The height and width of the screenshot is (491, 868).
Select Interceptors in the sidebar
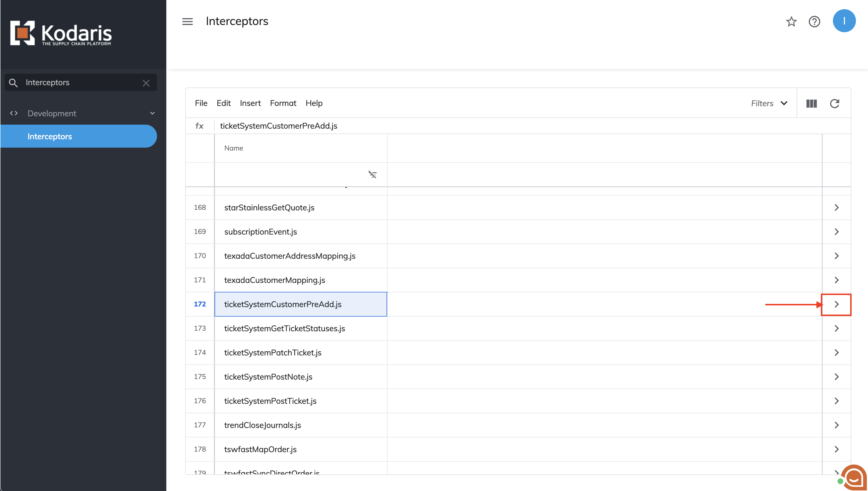tap(50, 137)
